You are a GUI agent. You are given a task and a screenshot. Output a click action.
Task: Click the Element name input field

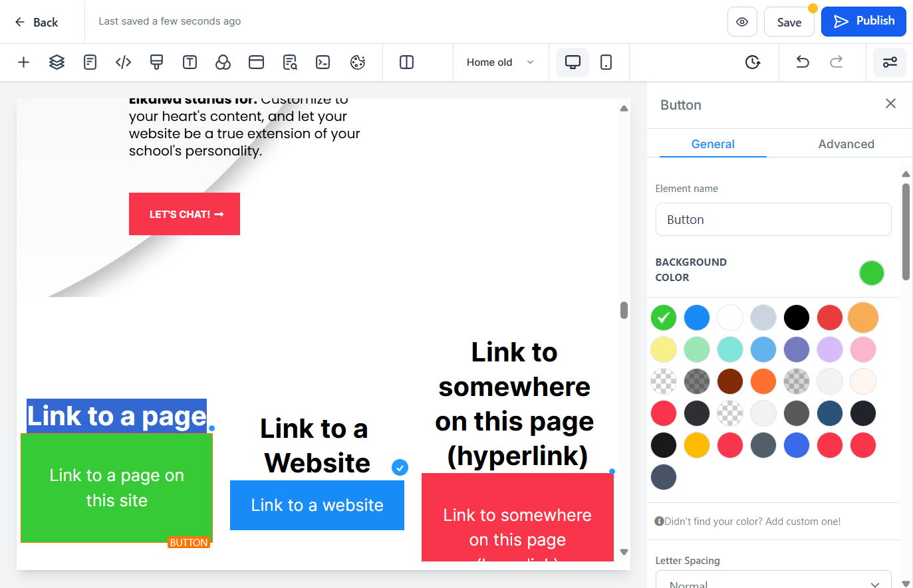pyautogui.click(x=773, y=219)
